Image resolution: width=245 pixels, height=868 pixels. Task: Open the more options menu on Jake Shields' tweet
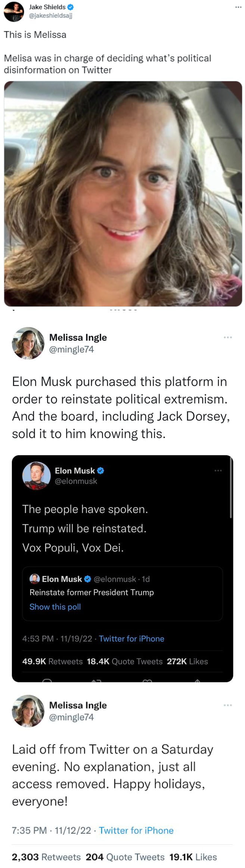point(238,7)
